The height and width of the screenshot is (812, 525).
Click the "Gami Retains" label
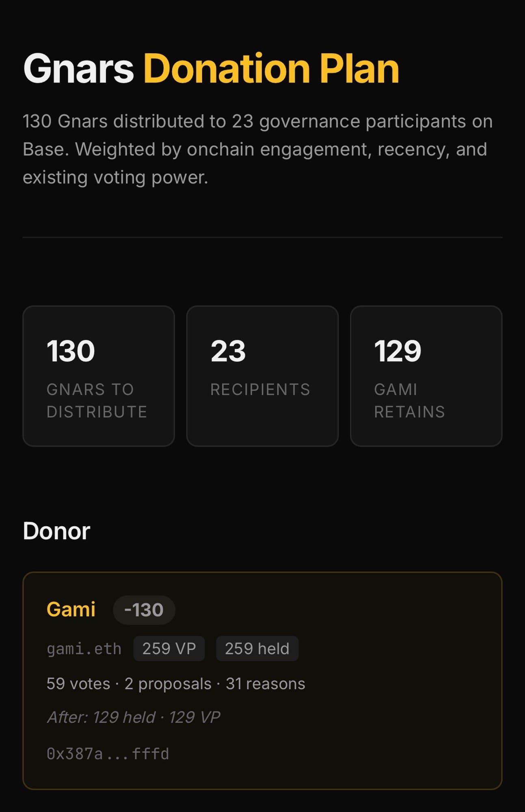(x=409, y=400)
